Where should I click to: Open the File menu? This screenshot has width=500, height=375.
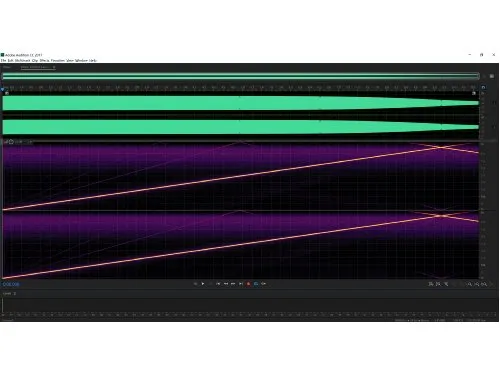pyautogui.click(x=3, y=60)
